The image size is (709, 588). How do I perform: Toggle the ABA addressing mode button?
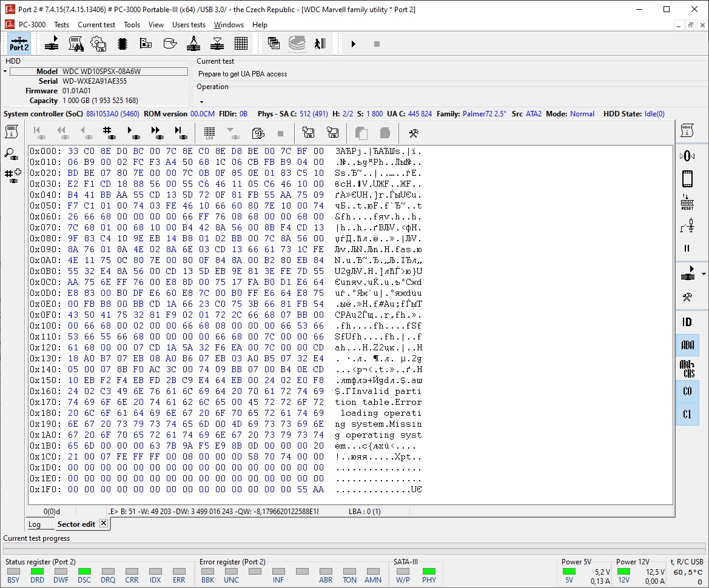[x=687, y=346]
